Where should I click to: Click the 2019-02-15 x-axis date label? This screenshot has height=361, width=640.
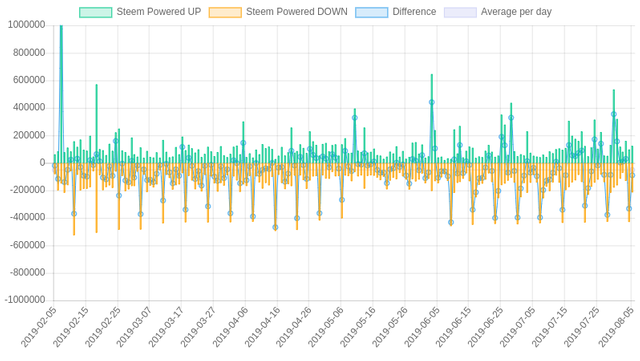(x=70, y=328)
